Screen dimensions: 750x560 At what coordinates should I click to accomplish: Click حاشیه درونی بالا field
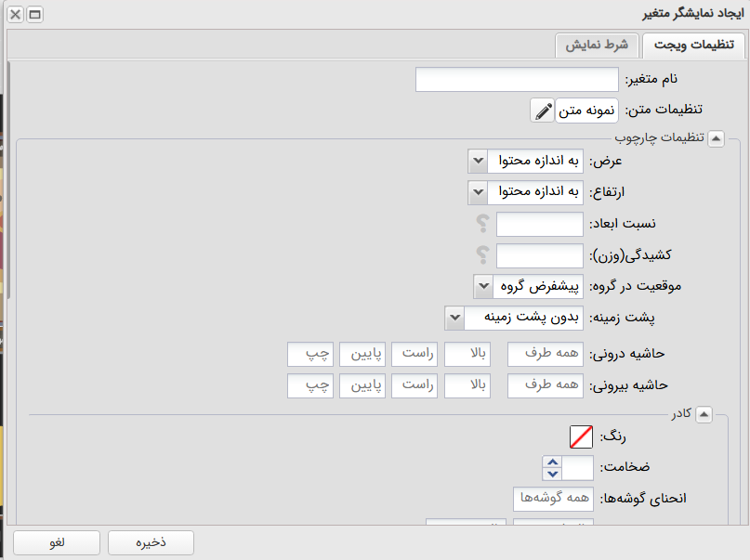pyautogui.click(x=467, y=354)
